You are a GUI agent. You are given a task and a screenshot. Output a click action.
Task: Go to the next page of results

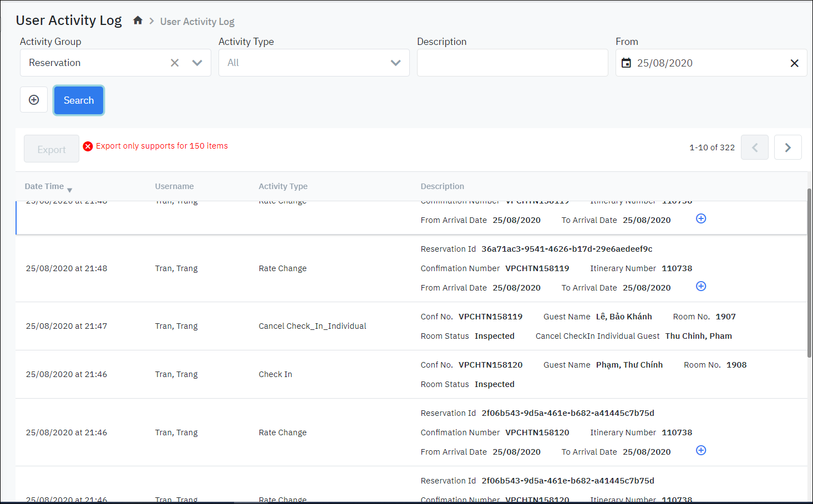pos(787,147)
